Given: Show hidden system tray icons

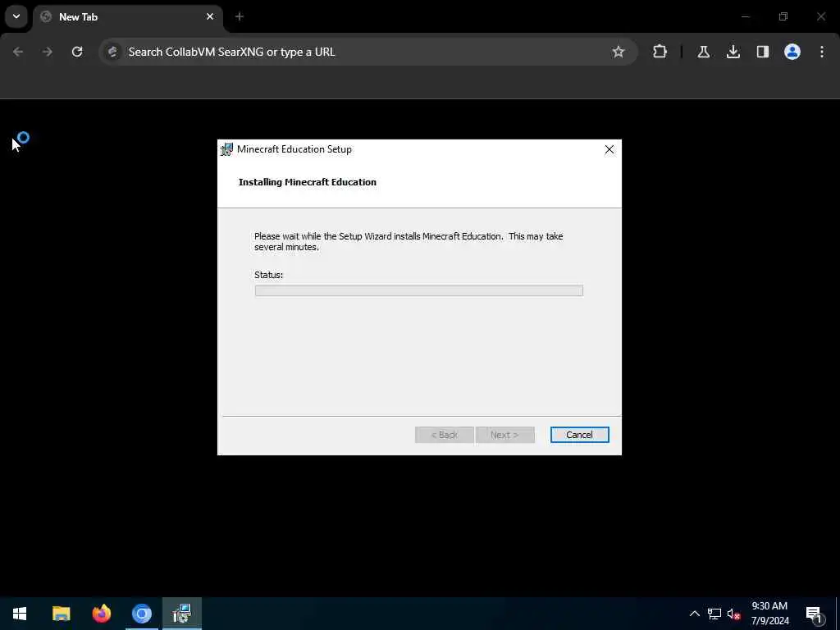Looking at the screenshot, I should click(x=694, y=614).
